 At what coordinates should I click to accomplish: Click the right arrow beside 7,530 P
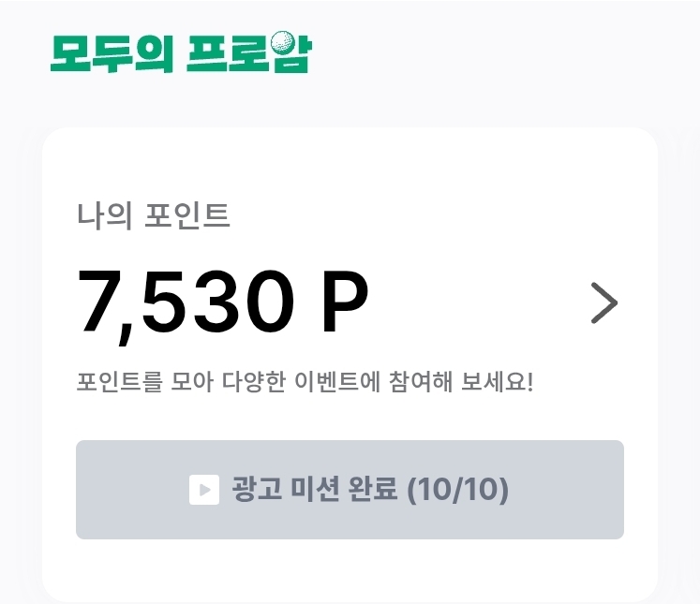coord(604,303)
